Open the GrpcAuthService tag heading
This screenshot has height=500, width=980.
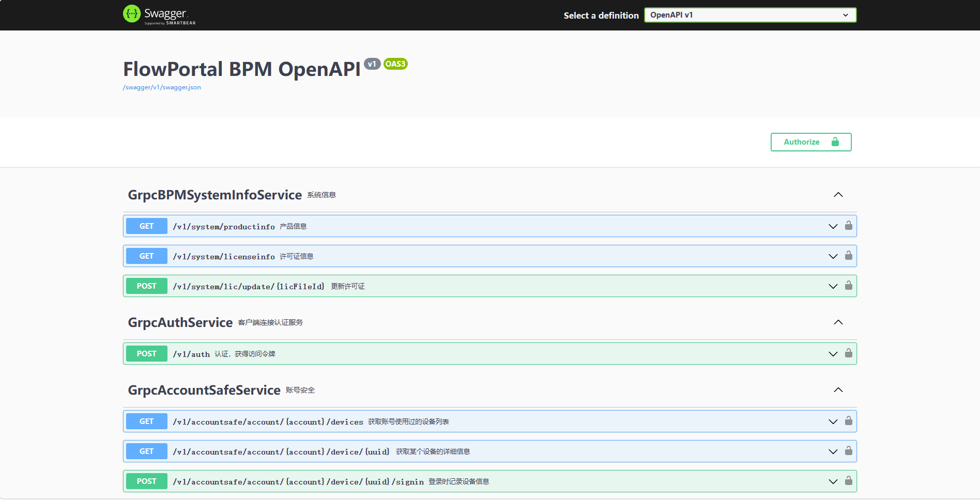coord(180,322)
